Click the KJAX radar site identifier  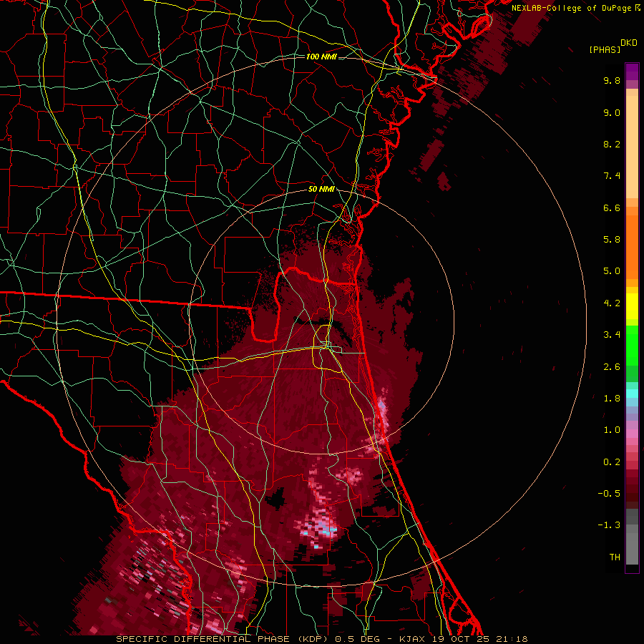[413, 639]
